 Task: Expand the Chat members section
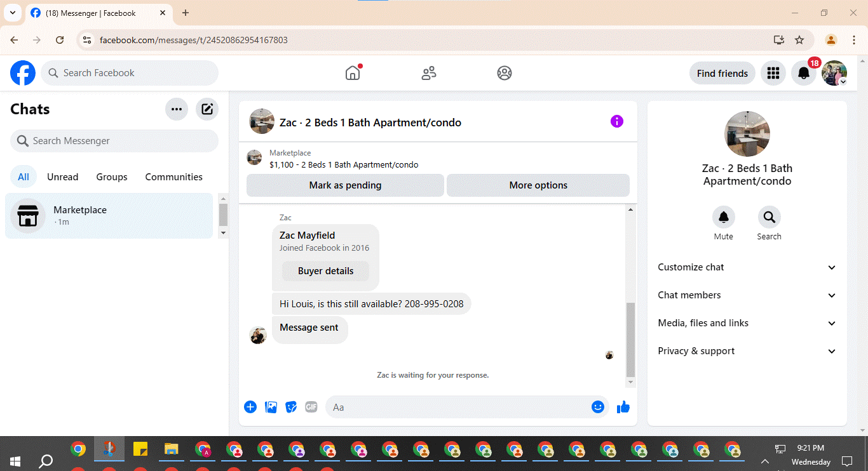click(747, 295)
